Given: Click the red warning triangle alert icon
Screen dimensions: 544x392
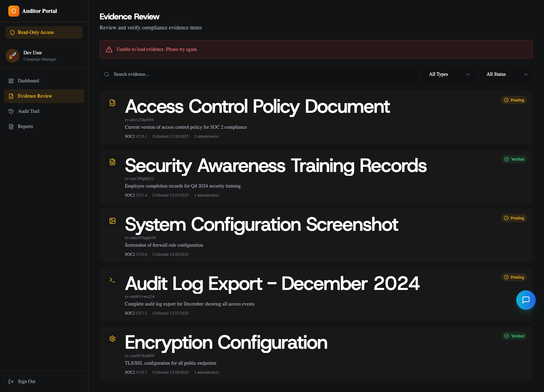Looking at the screenshot, I should 109,49.
